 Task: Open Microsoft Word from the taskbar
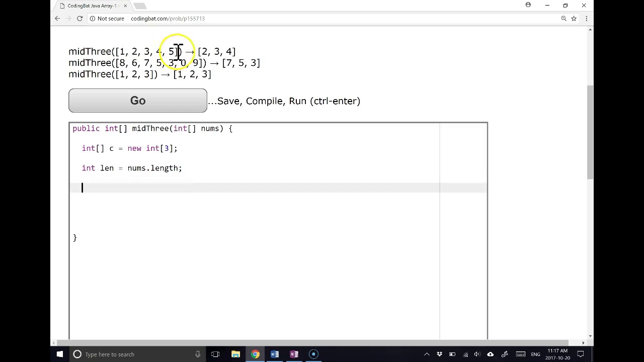pos(275,354)
